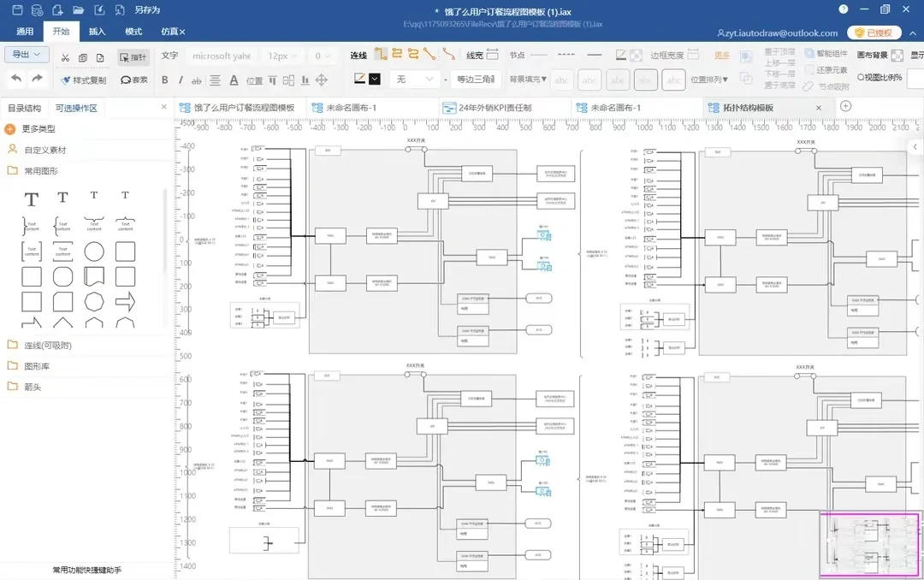Redo with the forward arrow icon
The width and height of the screenshot is (924, 580).
(37, 79)
